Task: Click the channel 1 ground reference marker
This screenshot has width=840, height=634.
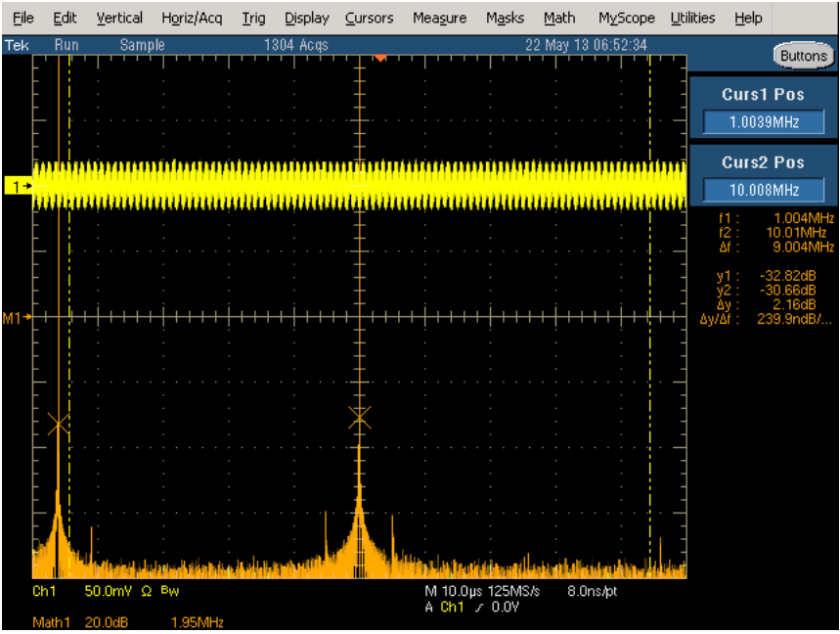Action: click(x=19, y=186)
